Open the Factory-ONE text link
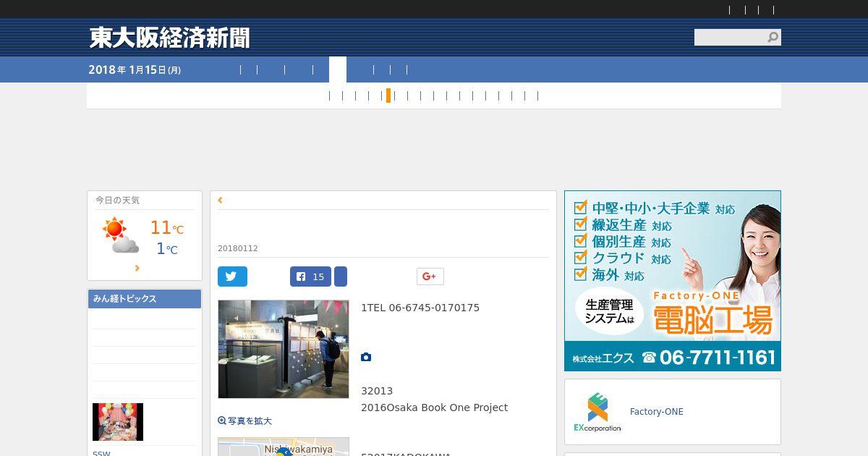This screenshot has height=456, width=868. pyautogui.click(x=657, y=412)
